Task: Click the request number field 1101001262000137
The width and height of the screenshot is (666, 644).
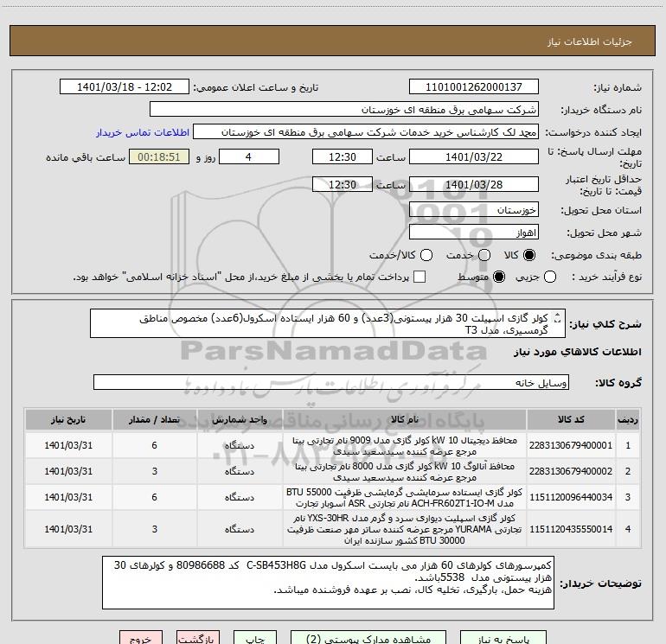Action: pyautogui.click(x=473, y=87)
